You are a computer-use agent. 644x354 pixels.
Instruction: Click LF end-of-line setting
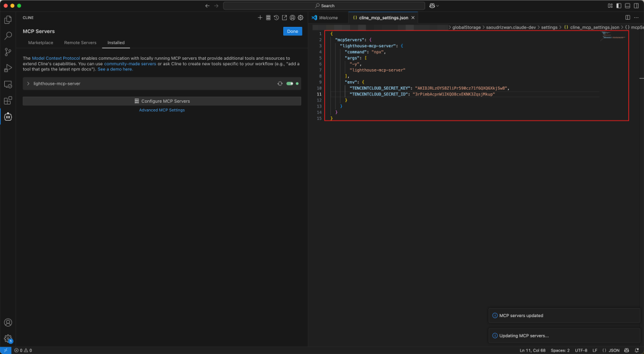point(595,350)
